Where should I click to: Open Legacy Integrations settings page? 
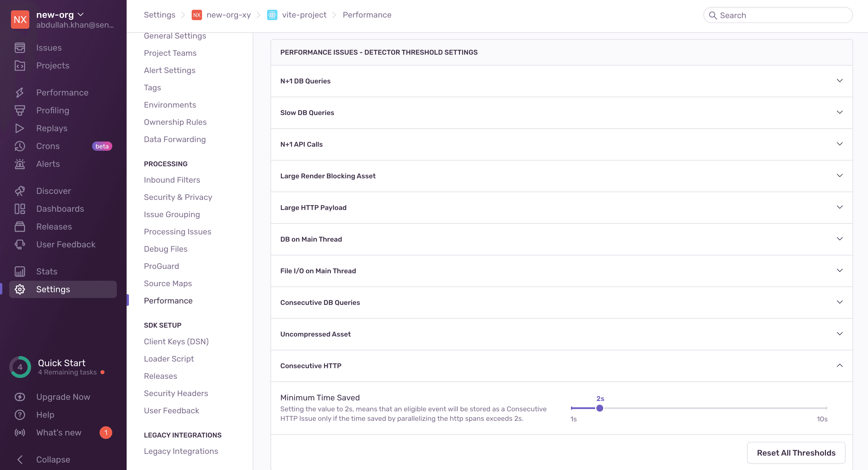181,451
